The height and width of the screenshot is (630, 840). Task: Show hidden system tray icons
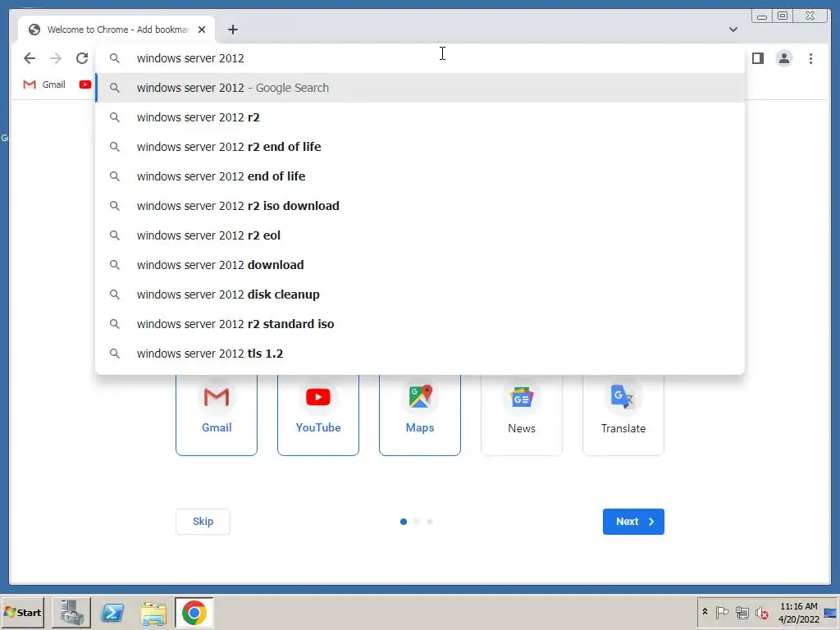[x=705, y=612]
